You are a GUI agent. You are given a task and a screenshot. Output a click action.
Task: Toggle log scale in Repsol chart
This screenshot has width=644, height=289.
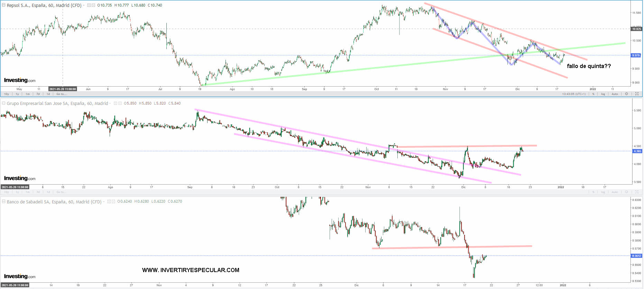point(603,94)
